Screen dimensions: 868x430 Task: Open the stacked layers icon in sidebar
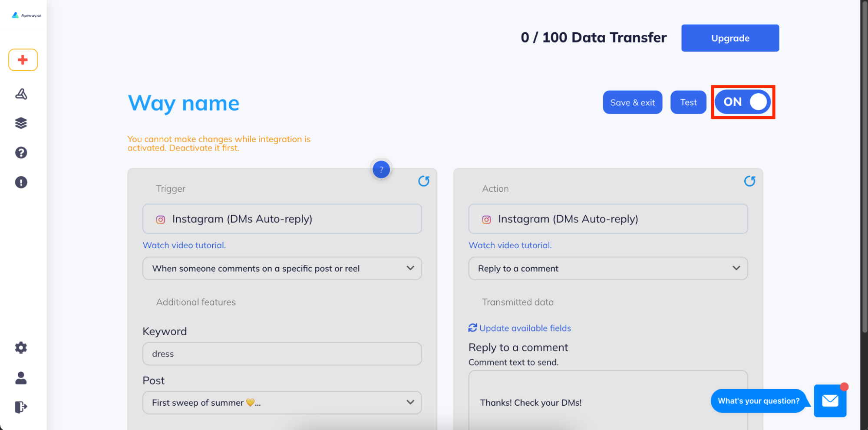21,123
